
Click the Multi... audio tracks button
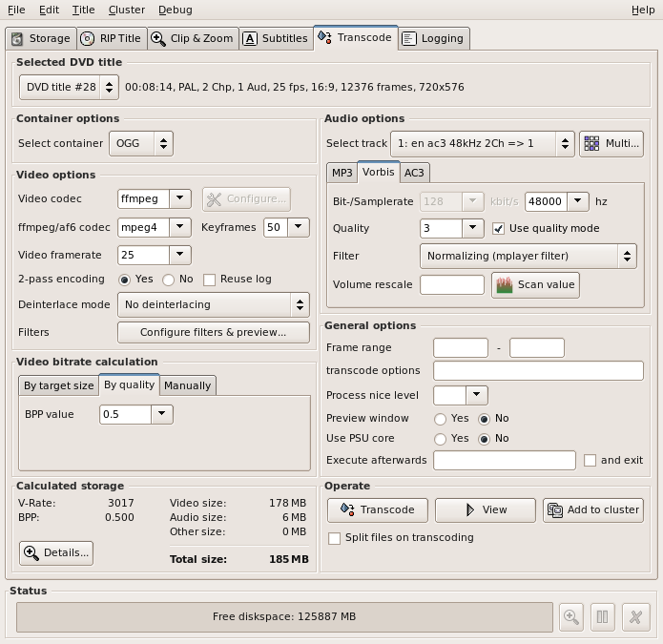[x=611, y=143]
